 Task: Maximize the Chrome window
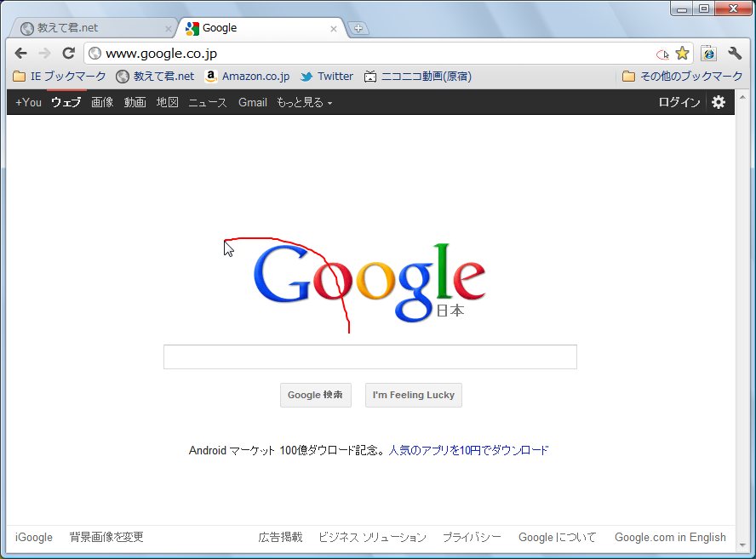tap(704, 9)
